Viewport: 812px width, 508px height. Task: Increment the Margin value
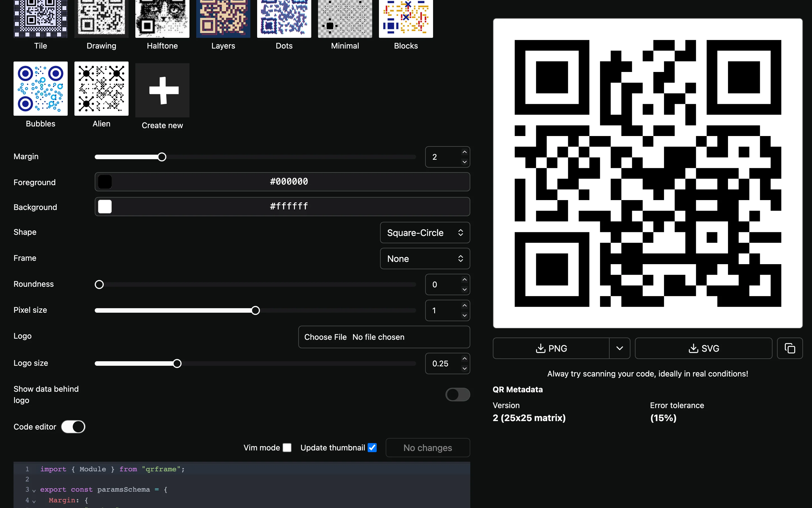(x=464, y=152)
